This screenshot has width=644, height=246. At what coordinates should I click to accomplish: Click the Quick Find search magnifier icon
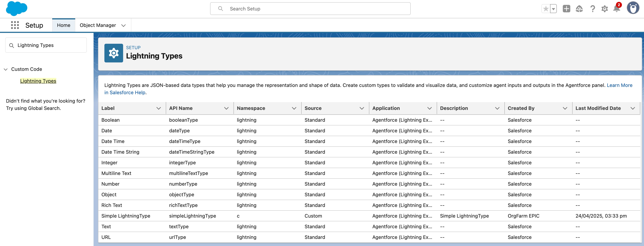(11, 45)
